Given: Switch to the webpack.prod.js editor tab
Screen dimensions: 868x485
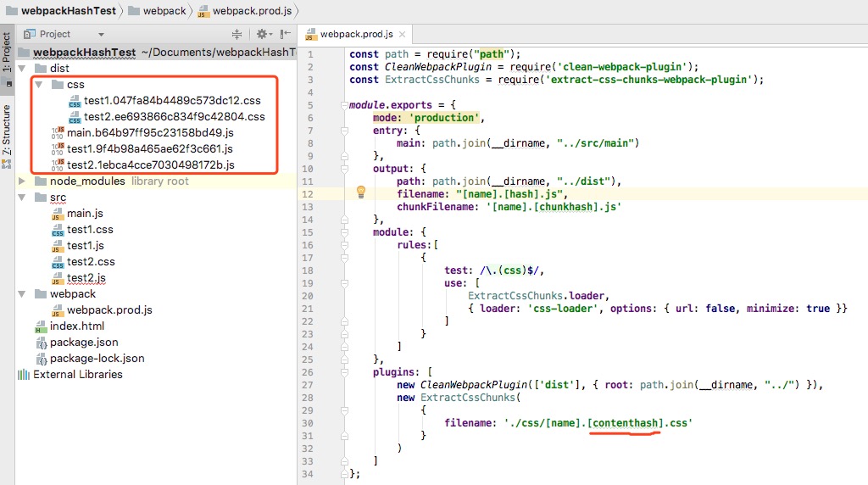Looking at the screenshot, I should [356, 35].
